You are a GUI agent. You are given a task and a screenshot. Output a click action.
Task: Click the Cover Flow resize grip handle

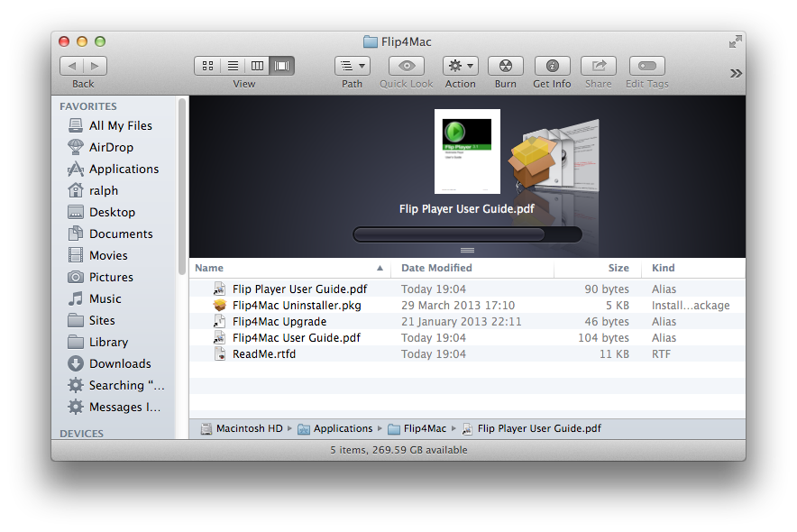pos(467,250)
